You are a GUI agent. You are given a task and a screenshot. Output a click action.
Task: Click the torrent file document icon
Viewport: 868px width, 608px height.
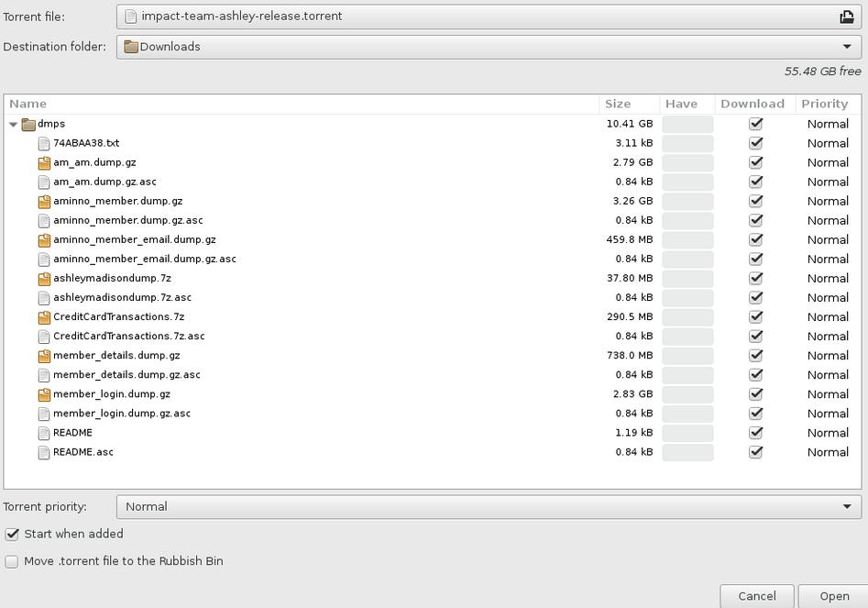pyautogui.click(x=131, y=17)
